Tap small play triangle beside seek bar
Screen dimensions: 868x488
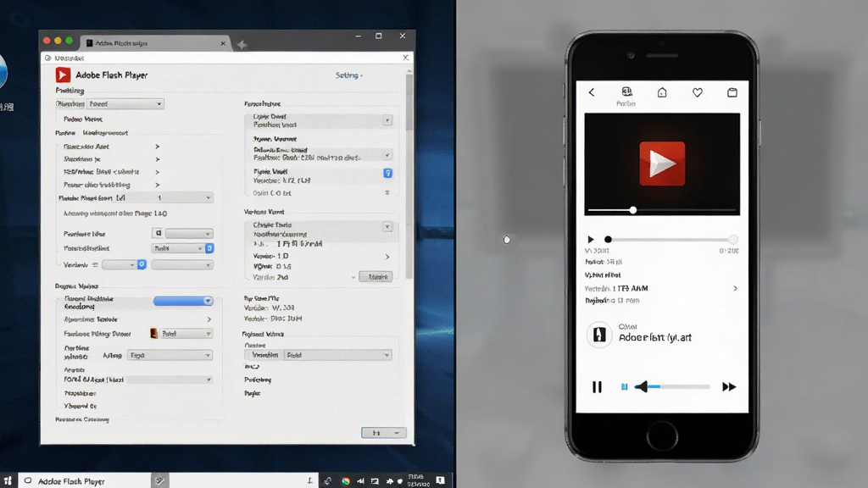[x=591, y=240]
